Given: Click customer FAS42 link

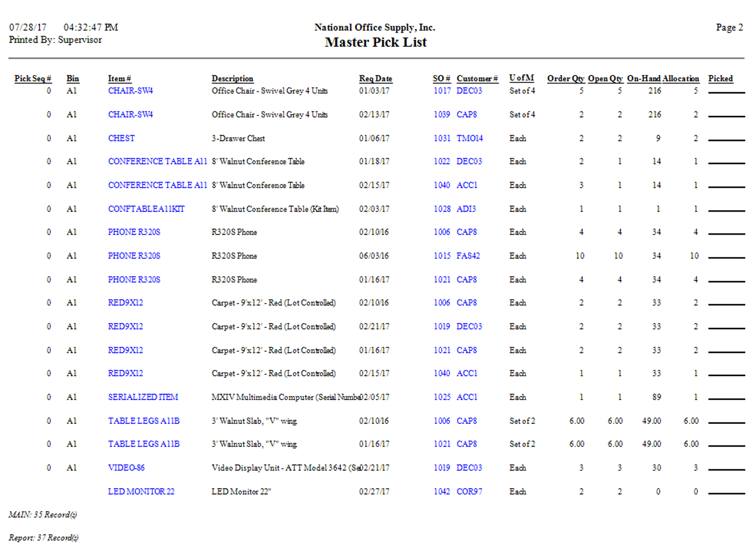Looking at the screenshot, I should click(x=468, y=256).
